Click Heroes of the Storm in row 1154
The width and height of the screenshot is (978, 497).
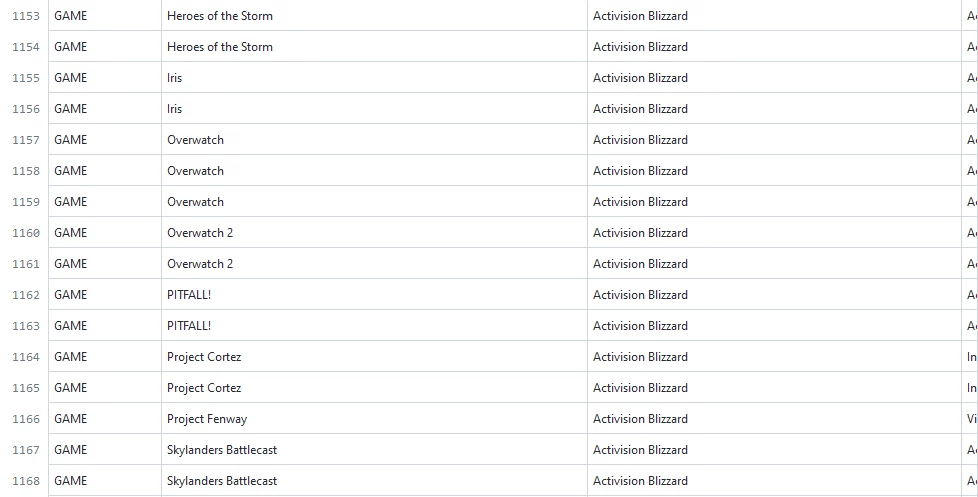click(374, 47)
